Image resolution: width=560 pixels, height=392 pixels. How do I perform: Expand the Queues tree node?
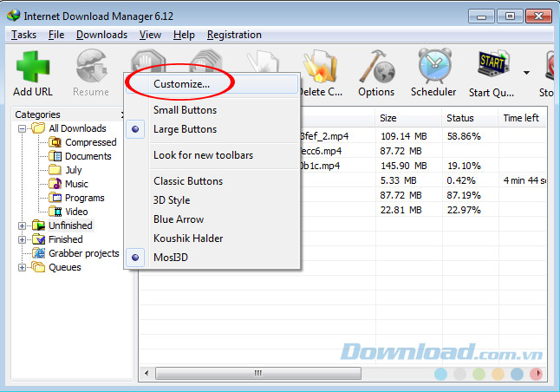tap(23, 267)
